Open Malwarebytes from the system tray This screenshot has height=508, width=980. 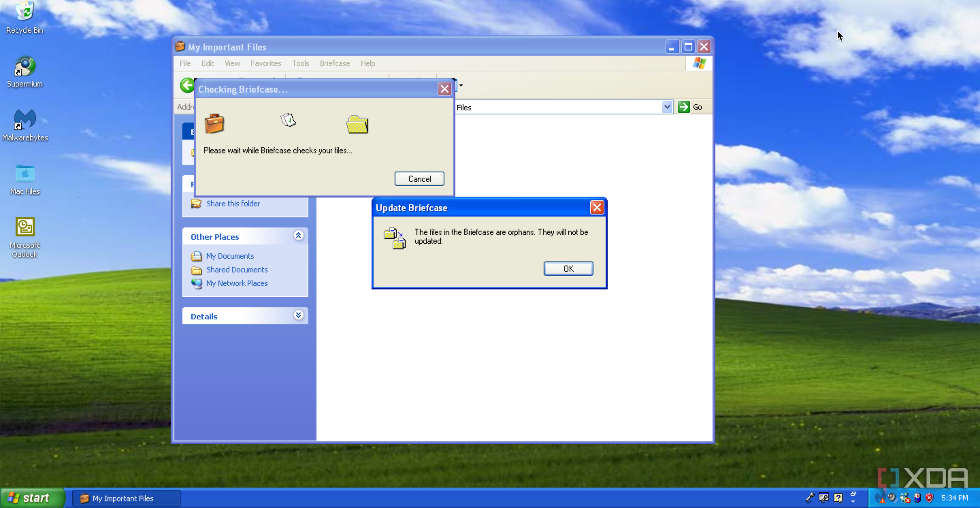tap(881, 498)
